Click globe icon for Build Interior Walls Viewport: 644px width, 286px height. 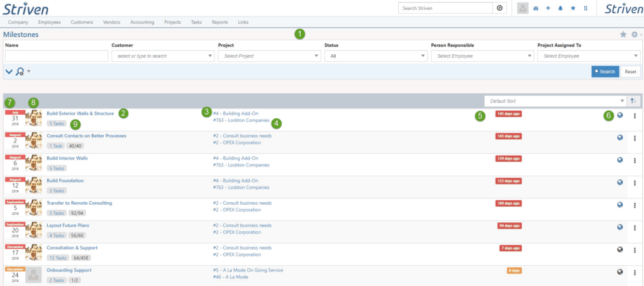point(620,160)
